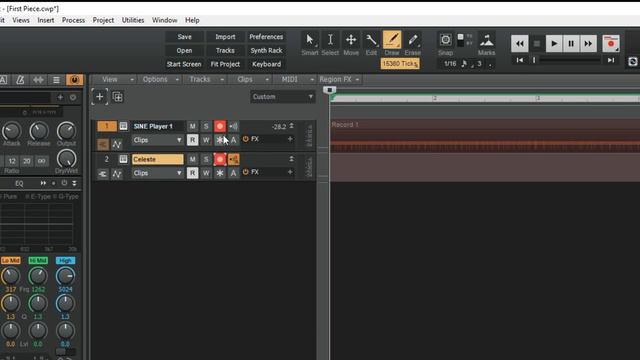Freeze the Celeste track
The image size is (640, 360).
point(220,173)
